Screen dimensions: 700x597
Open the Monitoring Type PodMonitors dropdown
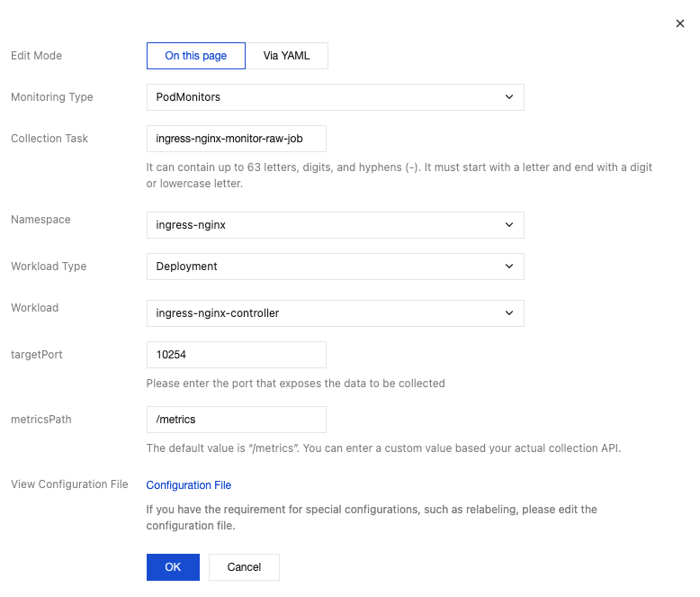pos(324,97)
